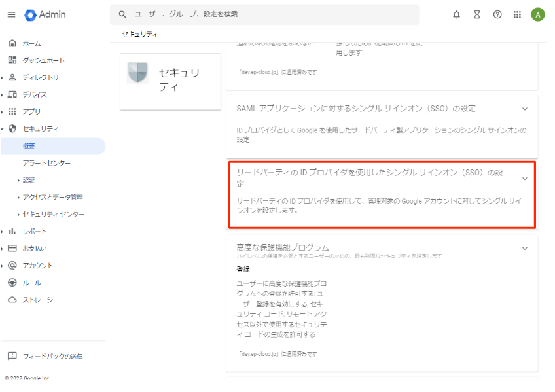Image resolution: width=555 pixels, height=392 pixels.
Task: Expand the お支払い arrow
Action: coord(2,249)
